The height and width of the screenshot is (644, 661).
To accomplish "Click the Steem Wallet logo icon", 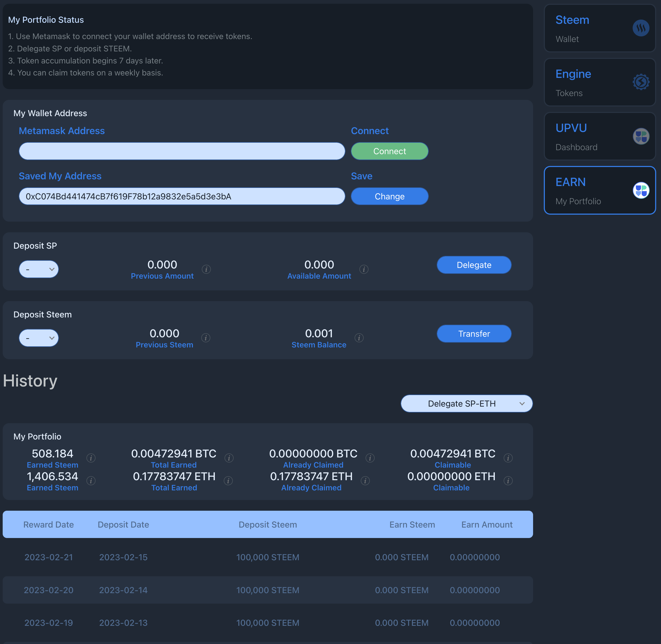I will [x=641, y=28].
